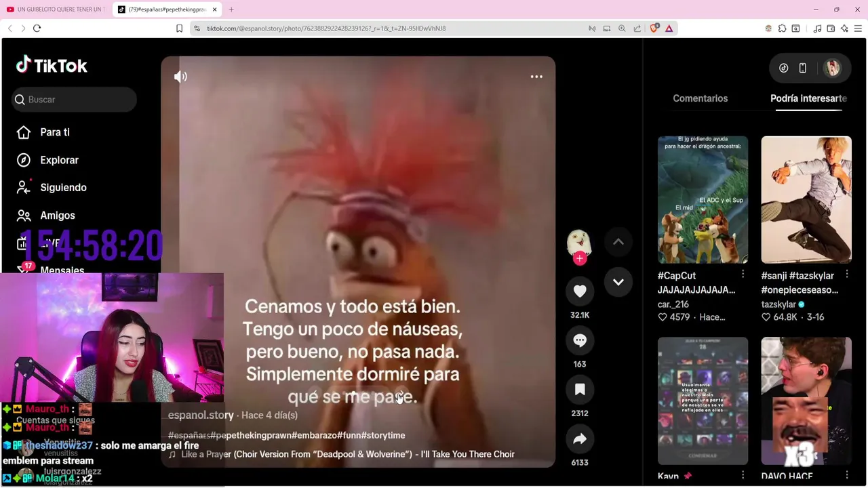Open the music note toolbar icon
This screenshot has height=488, width=868.
(x=817, y=28)
